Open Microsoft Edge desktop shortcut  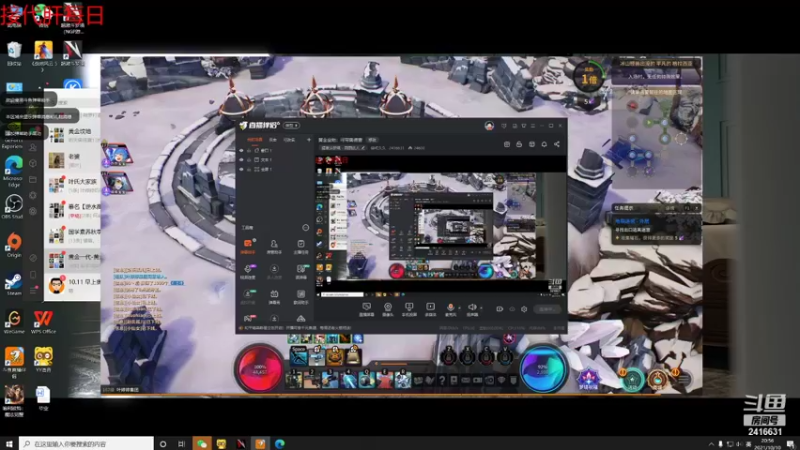[14, 171]
